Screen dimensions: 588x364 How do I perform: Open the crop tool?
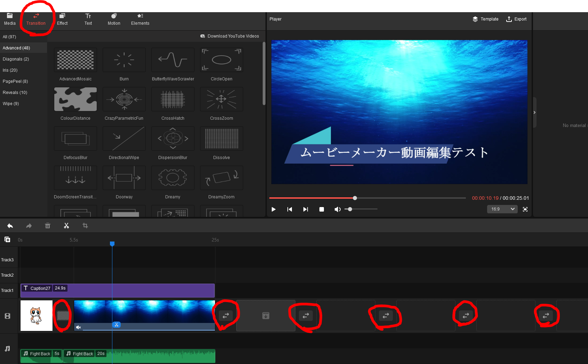click(x=85, y=226)
